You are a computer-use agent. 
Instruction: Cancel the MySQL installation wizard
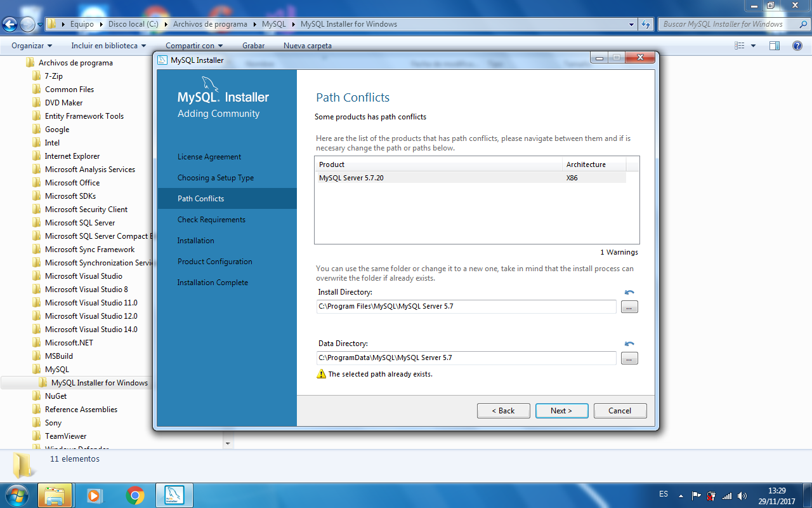tap(620, 411)
